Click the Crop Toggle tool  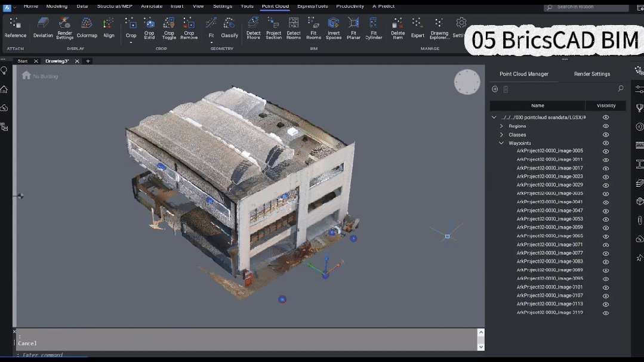click(169, 28)
